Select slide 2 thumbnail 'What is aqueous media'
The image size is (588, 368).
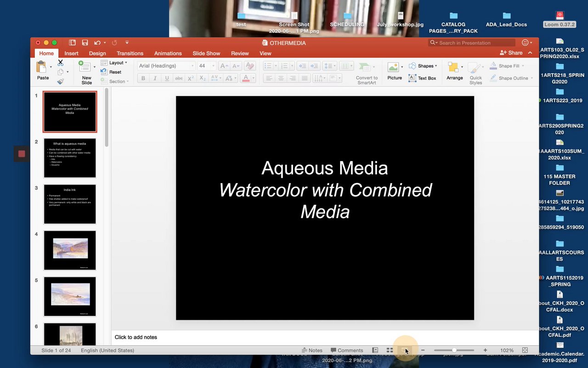(70, 158)
